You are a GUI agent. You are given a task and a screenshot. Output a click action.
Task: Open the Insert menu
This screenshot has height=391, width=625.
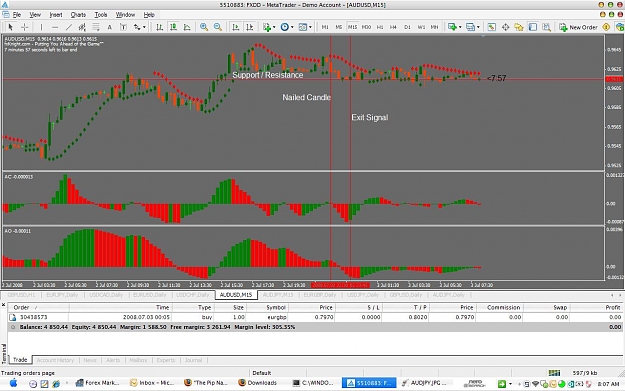click(56, 15)
